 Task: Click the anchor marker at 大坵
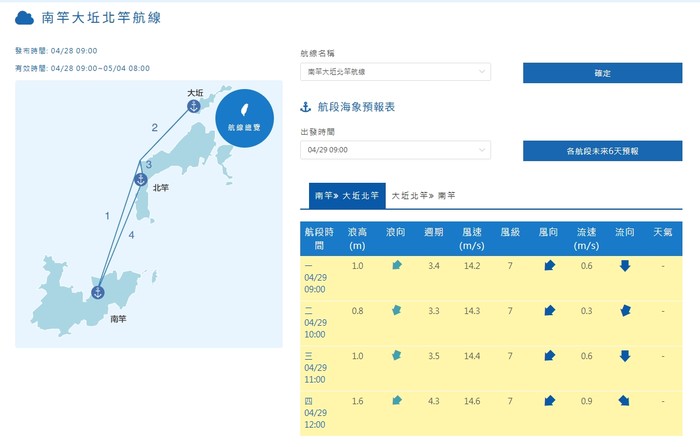(x=194, y=106)
